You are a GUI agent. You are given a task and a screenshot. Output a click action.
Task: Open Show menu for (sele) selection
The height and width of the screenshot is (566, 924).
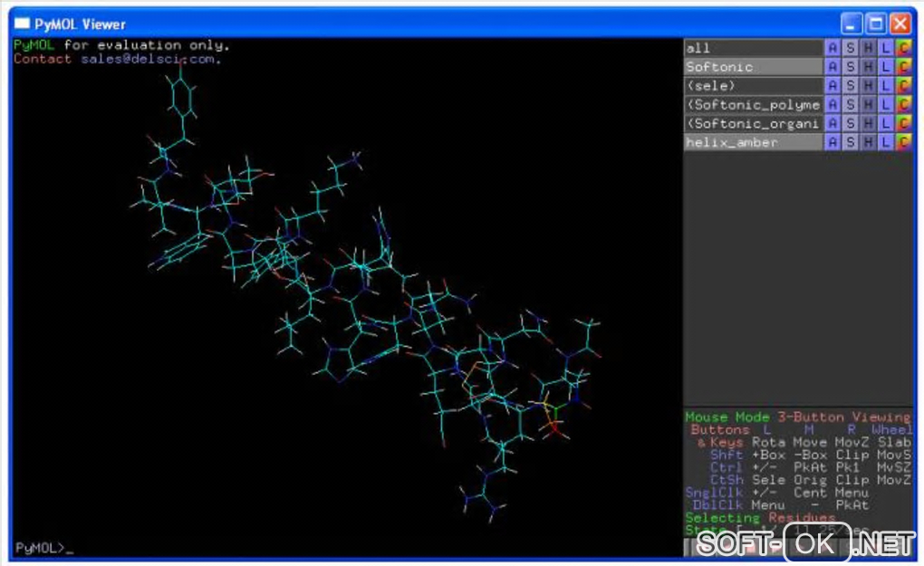[850, 85]
